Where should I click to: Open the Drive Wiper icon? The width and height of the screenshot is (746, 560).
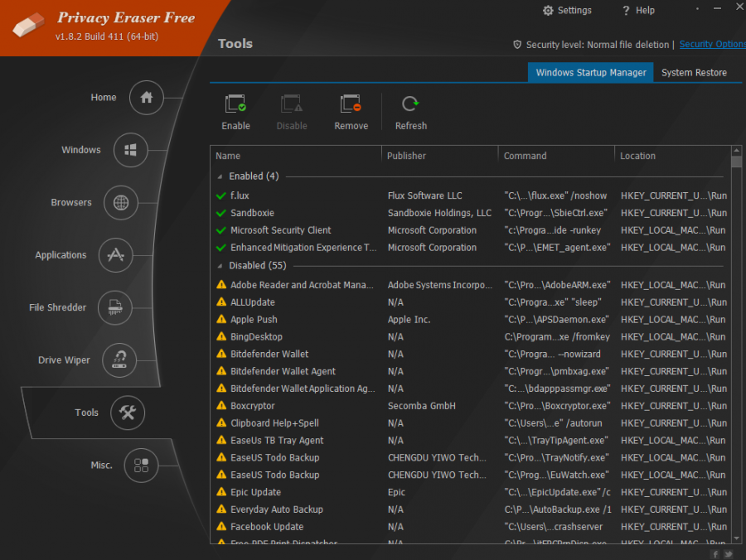[120, 360]
